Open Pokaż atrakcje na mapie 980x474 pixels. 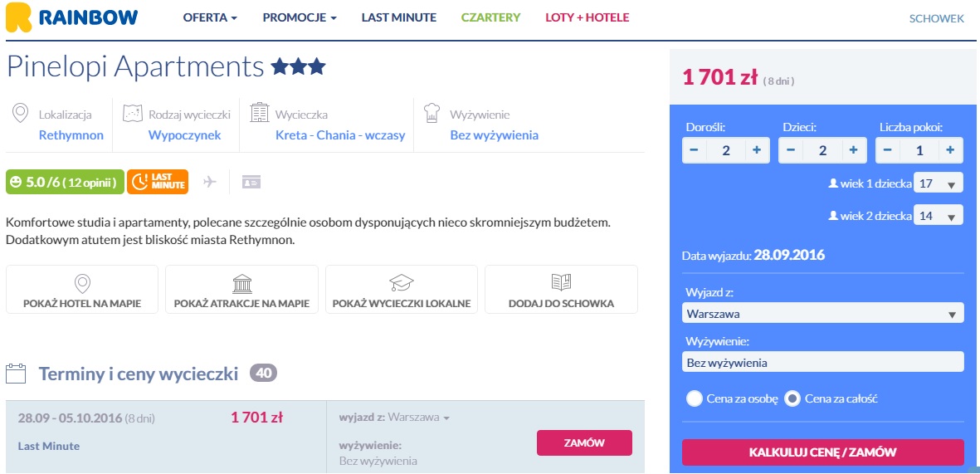click(241, 290)
